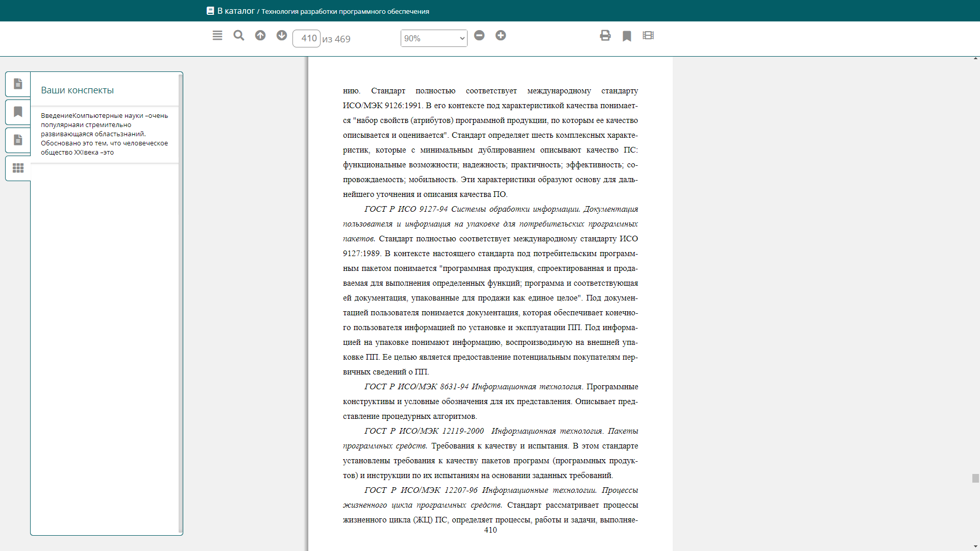This screenshot has height=551, width=980.
Task: Open the first document tab in sidebar
Action: click(x=18, y=84)
